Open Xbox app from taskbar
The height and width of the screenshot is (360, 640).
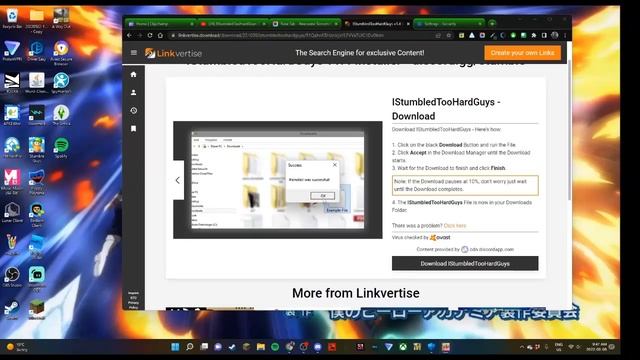(x=403, y=347)
